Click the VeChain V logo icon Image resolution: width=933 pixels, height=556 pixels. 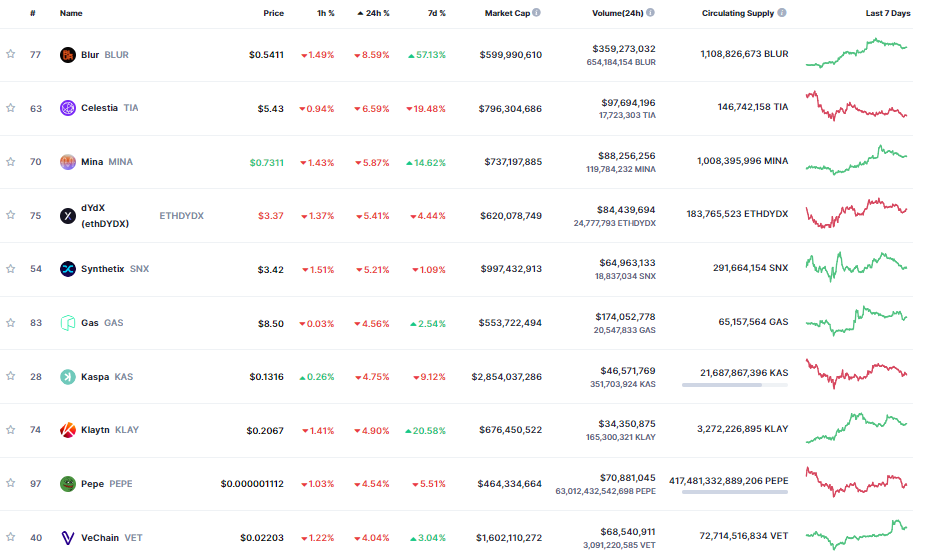[68, 538]
